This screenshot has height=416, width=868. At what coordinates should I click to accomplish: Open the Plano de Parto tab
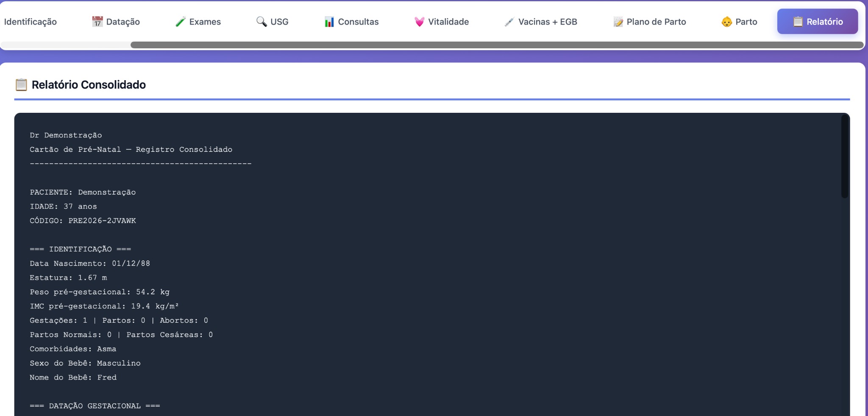click(649, 22)
